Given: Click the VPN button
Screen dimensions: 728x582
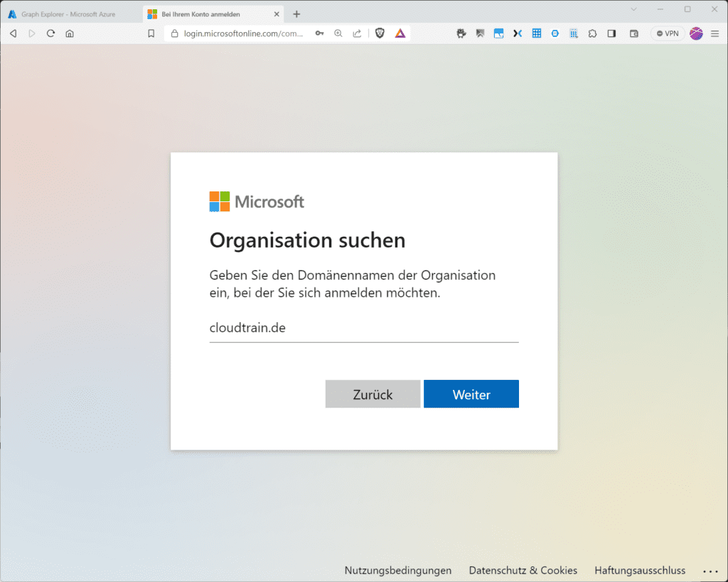Looking at the screenshot, I should pos(668,33).
